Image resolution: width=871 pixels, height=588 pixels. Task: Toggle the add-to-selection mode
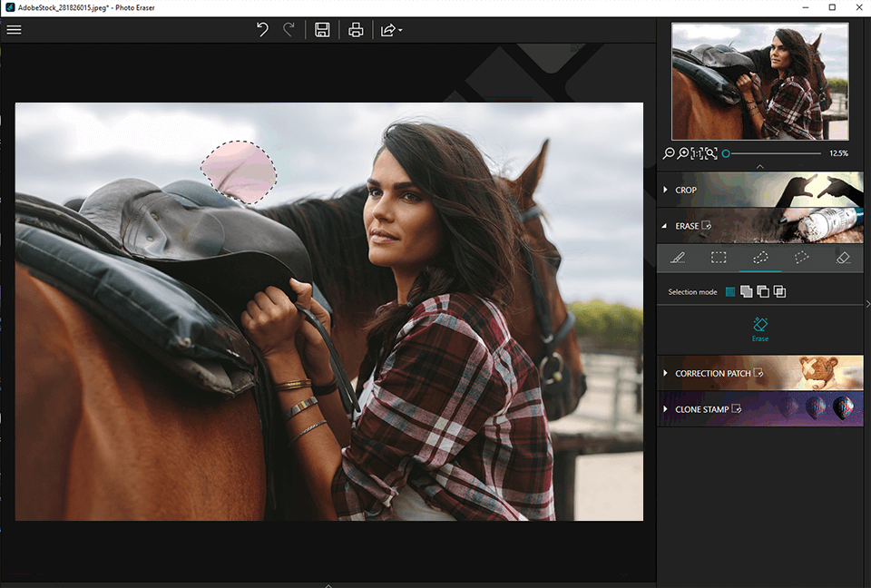746,291
